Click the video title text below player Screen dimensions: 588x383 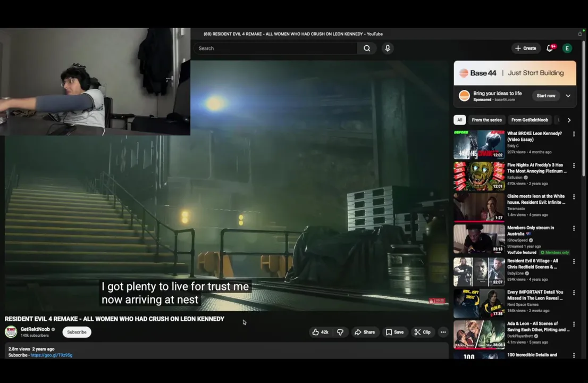click(x=114, y=319)
